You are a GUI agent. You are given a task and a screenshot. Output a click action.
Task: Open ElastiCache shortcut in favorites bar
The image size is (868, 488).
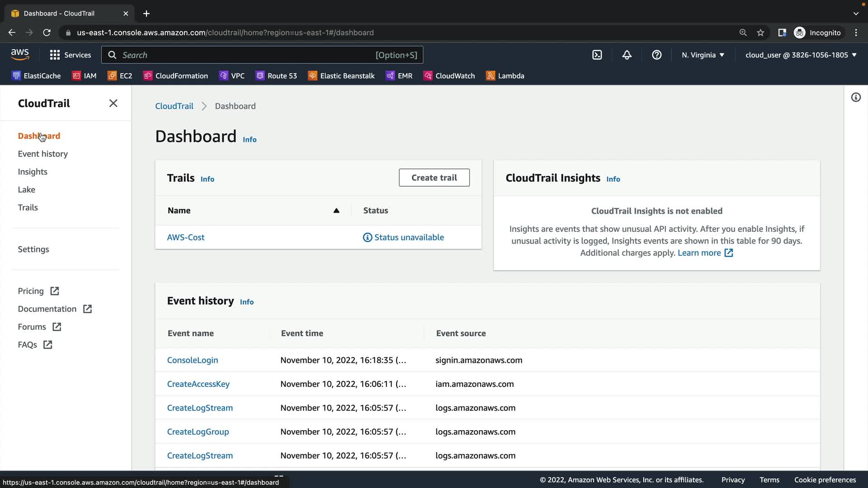(36, 76)
